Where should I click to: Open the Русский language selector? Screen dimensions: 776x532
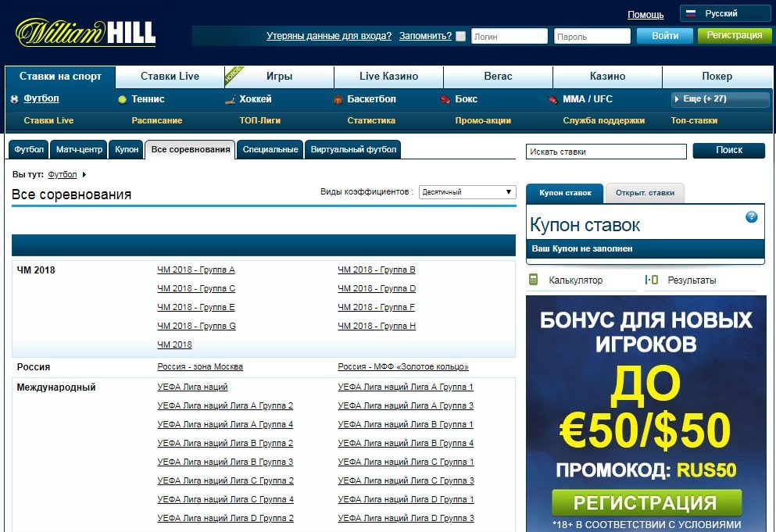tap(725, 13)
